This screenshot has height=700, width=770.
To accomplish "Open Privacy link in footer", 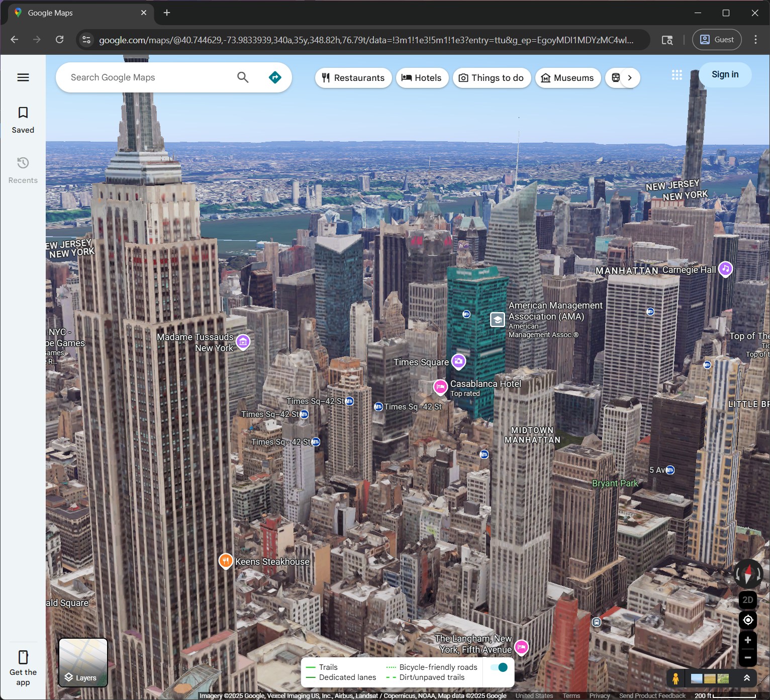I will [600, 696].
